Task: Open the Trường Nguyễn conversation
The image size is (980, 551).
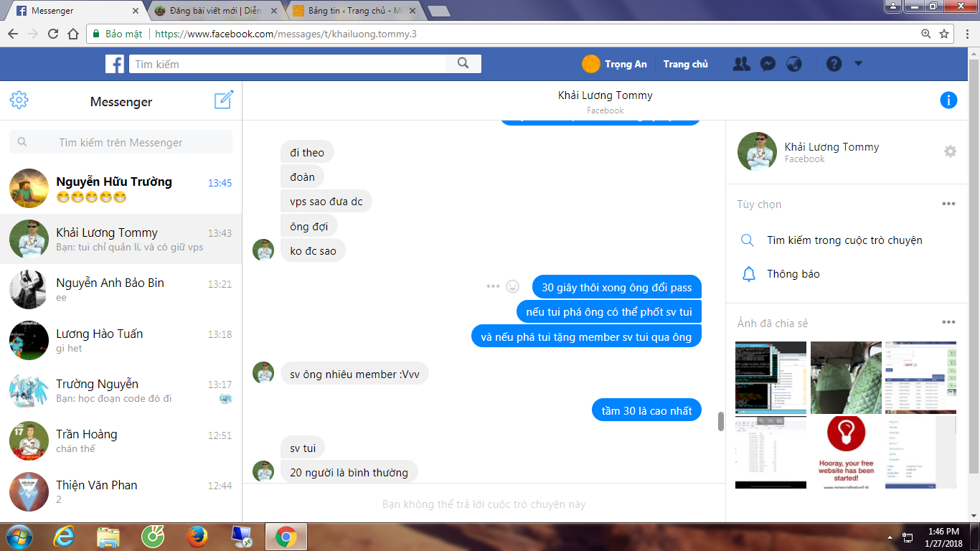Action: pyautogui.click(x=121, y=390)
